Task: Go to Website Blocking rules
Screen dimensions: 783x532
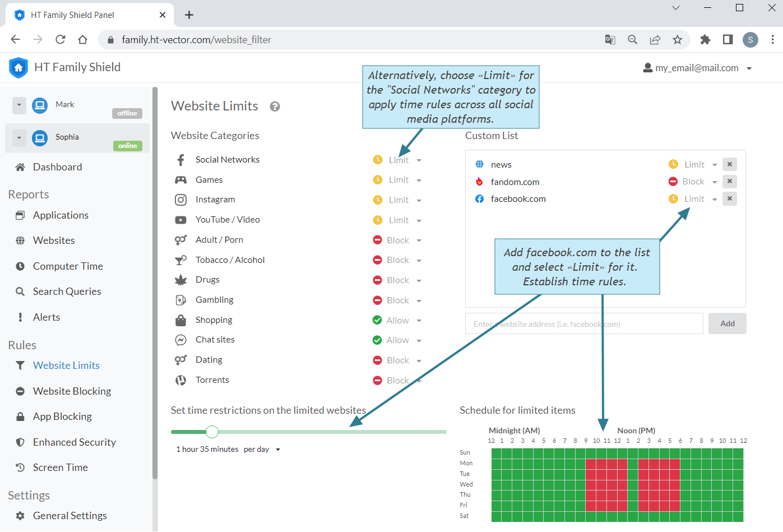Action: [72, 391]
